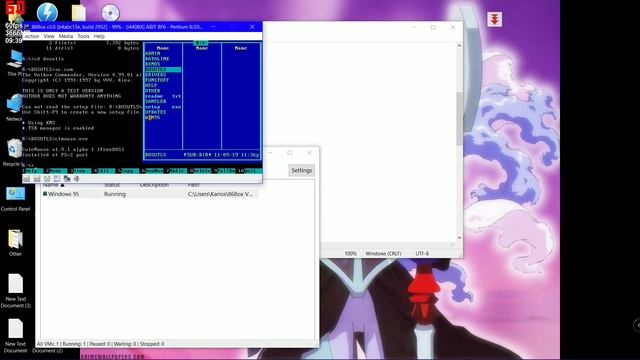The width and height of the screenshot is (640, 360).
Task: Open the disc image desktop icon
Action: (110, 13)
